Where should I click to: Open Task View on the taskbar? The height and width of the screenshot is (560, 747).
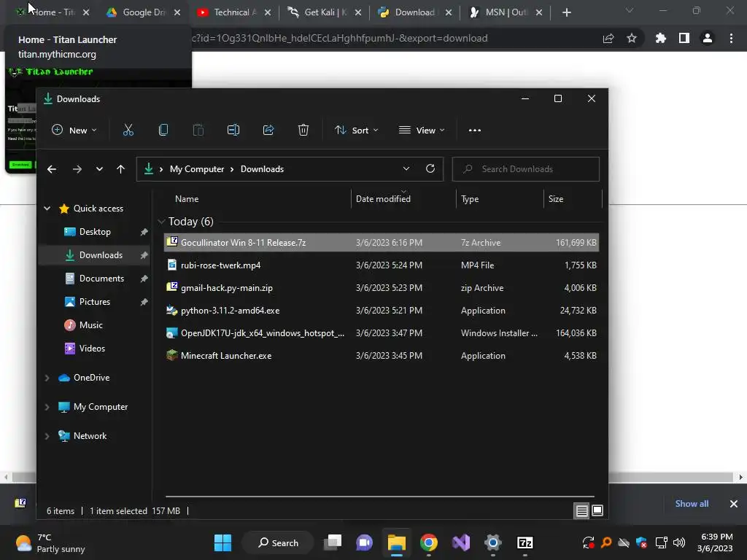pos(333,542)
